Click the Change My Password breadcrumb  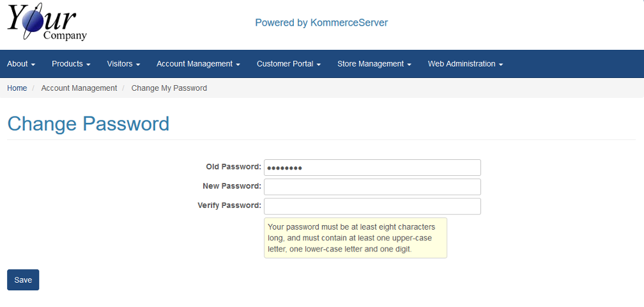point(169,88)
